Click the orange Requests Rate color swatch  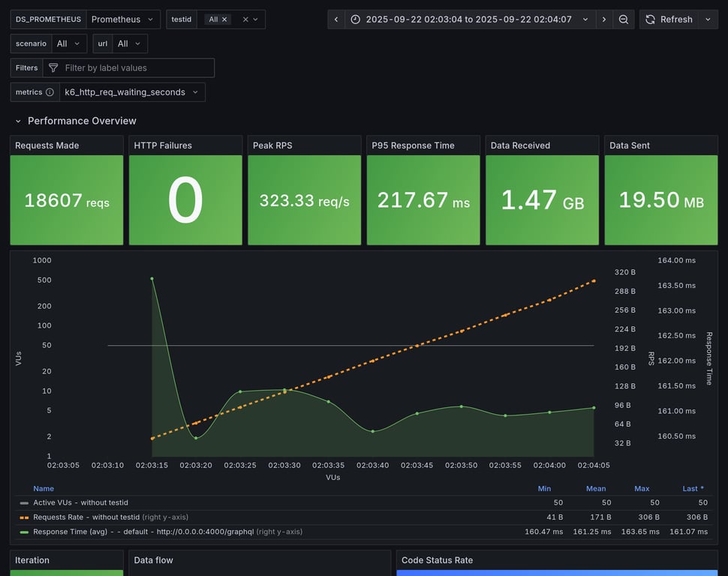click(25, 517)
